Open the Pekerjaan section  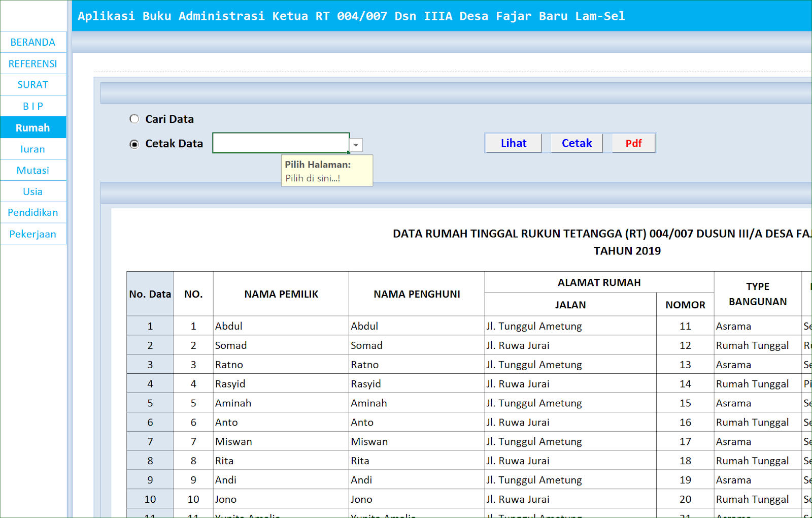(33, 234)
